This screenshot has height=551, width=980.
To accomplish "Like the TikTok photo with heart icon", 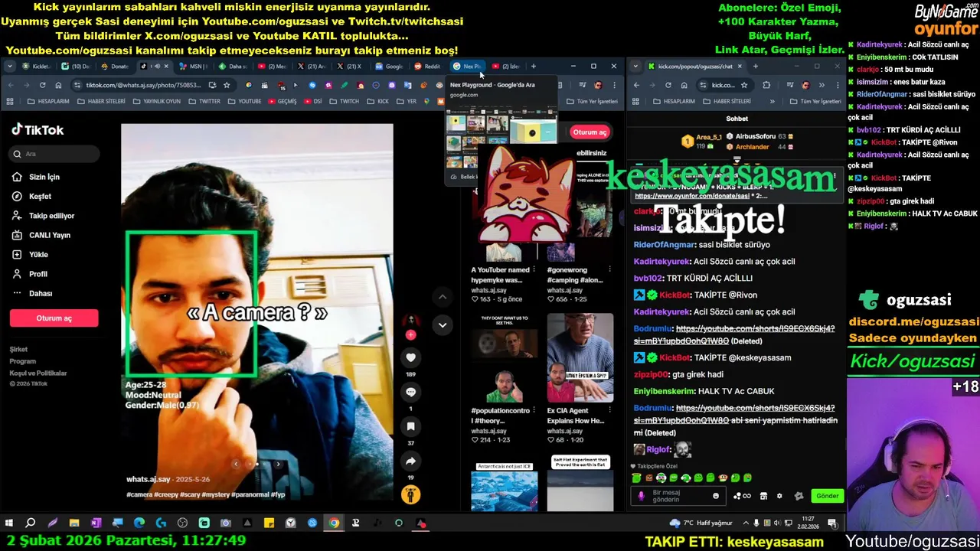I will pos(410,357).
